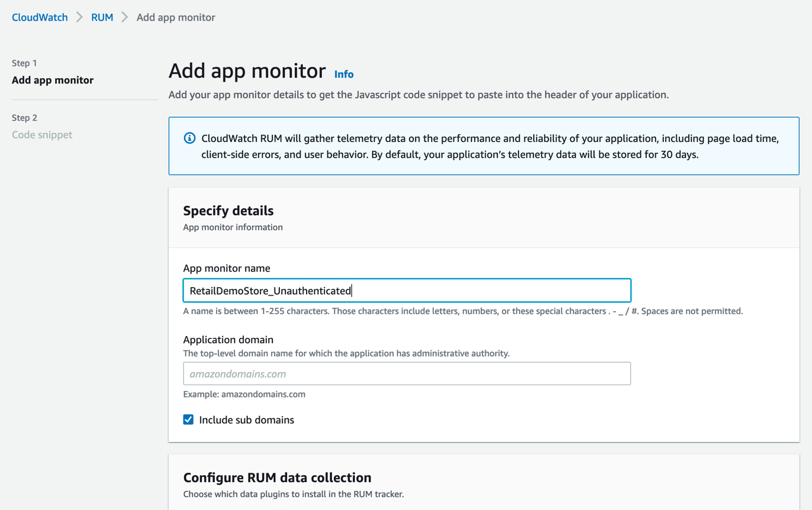Viewport: 812px width, 510px height.
Task: Click the checkmark icon in the checked checkbox
Action: (x=188, y=419)
